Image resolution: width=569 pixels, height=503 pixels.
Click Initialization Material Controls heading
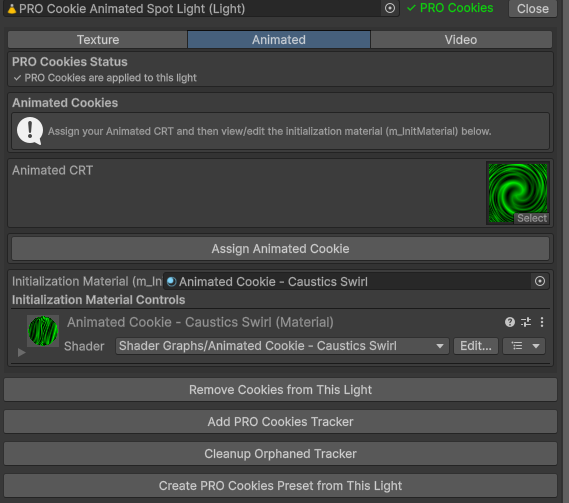[x=99, y=300]
